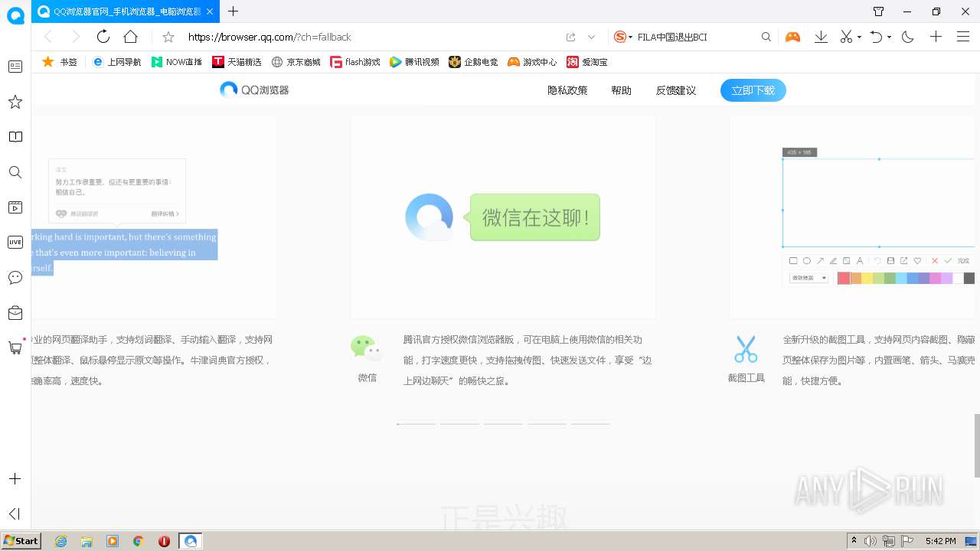Click the 截图工具 scissors feature icon
The height and width of the screenshot is (551, 980).
(x=746, y=349)
